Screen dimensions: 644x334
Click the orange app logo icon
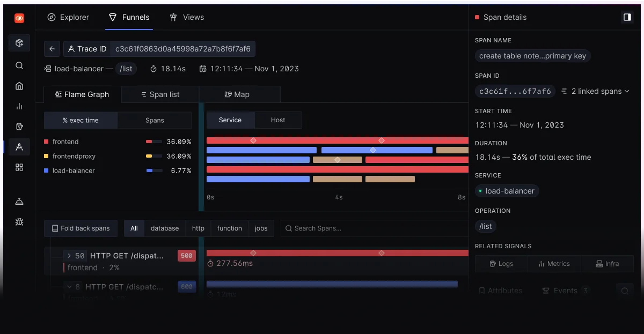pos(19,18)
